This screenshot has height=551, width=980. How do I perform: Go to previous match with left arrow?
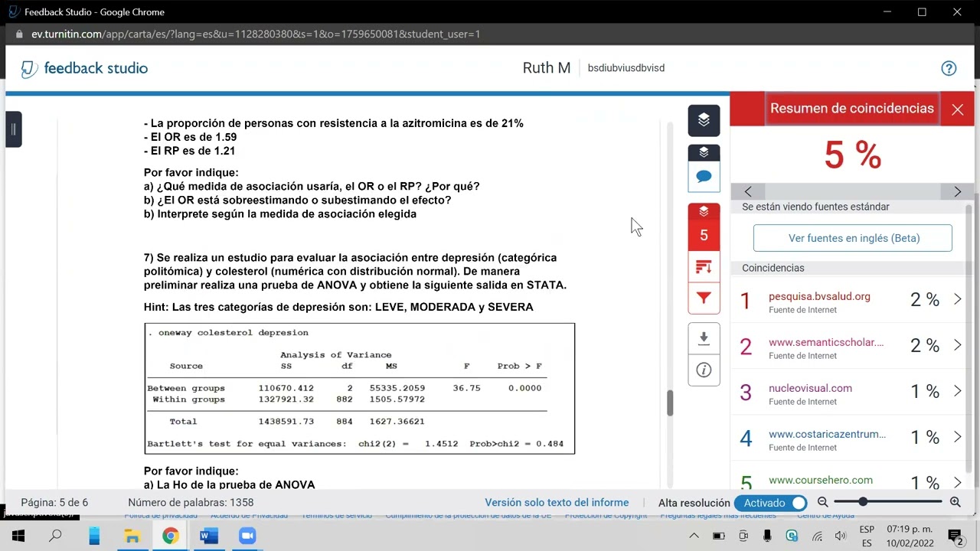[x=748, y=191]
